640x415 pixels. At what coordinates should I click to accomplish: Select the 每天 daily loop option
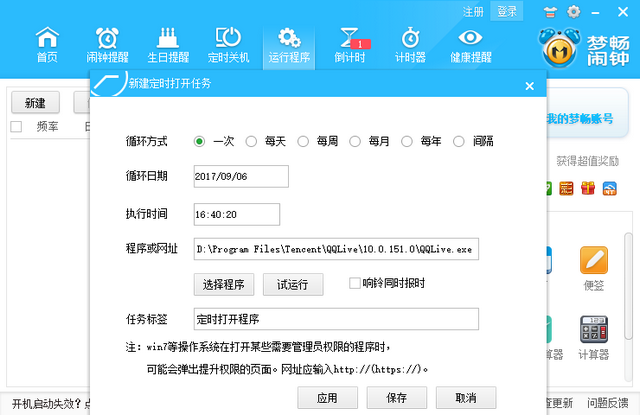click(252, 142)
